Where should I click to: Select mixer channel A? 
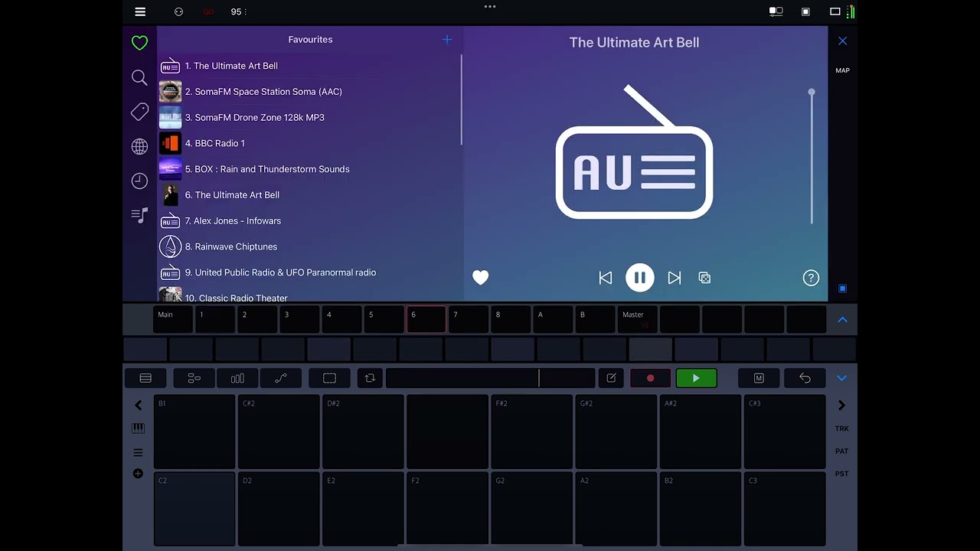click(553, 319)
